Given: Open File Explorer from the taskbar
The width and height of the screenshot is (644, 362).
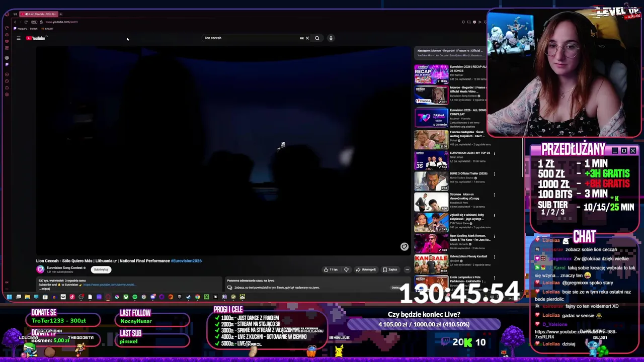Looking at the screenshot, I should 27,297.
